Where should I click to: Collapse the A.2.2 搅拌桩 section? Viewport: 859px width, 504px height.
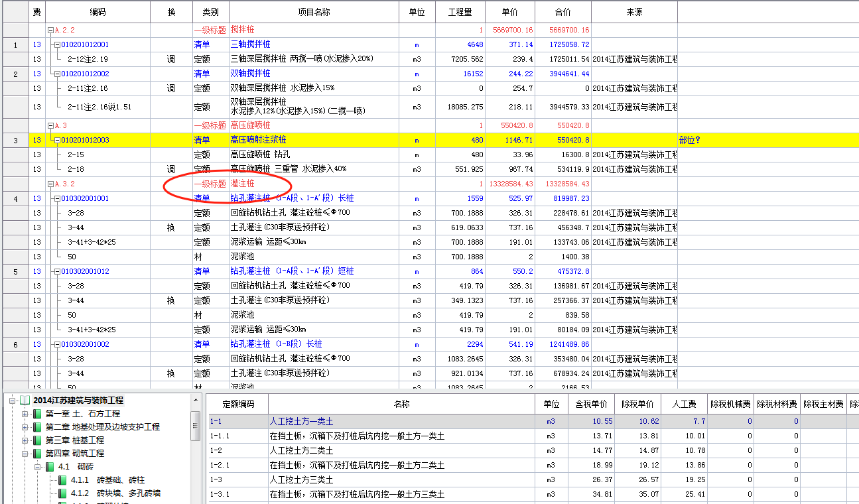(x=50, y=31)
